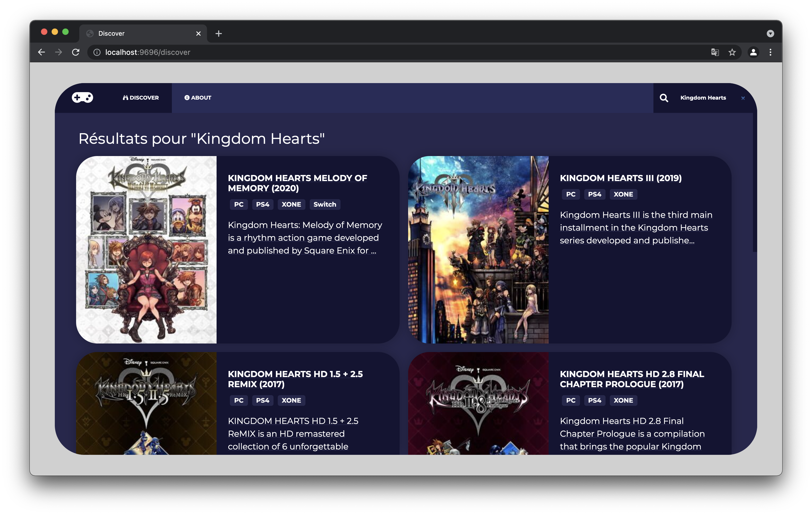Open Kingdom Hearts III (2019) title link
Screen dimensions: 812x515
(620, 178)
